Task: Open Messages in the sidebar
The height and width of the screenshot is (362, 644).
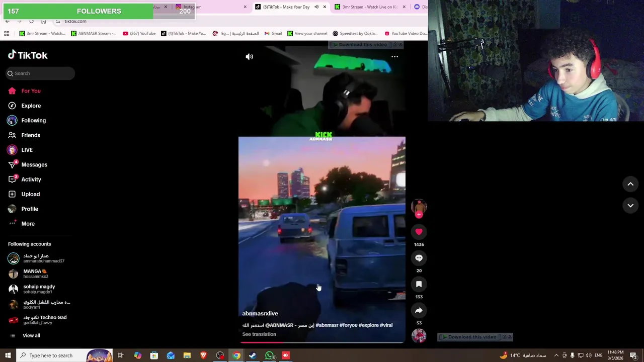Action: (x=28, y=165)
